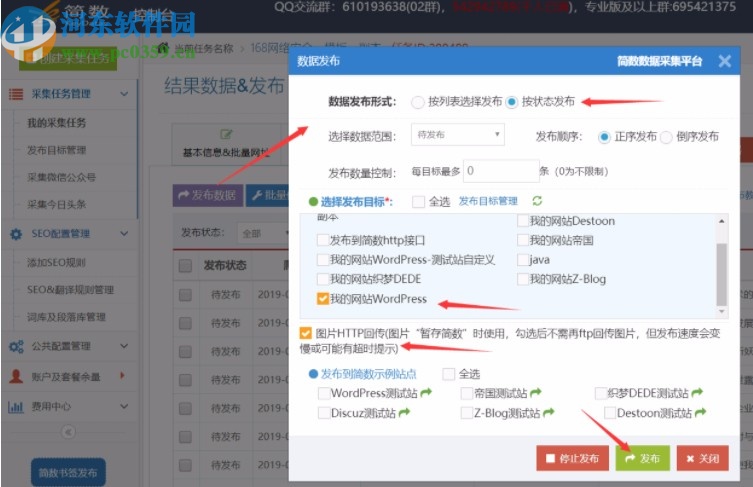Screen dimensions: 753x487
Task: Open the 发布目标管理 link in dialog
Action: tap(488, 201)
